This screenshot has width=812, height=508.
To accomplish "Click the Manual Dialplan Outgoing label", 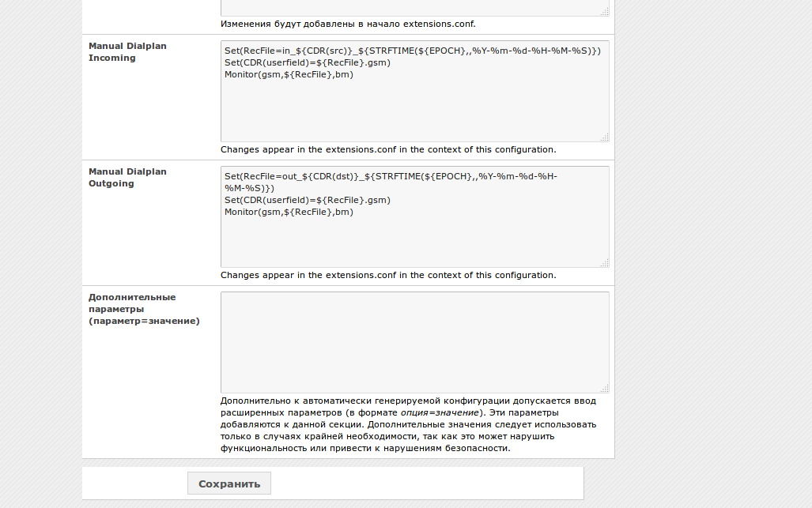I will coord(127,178).
